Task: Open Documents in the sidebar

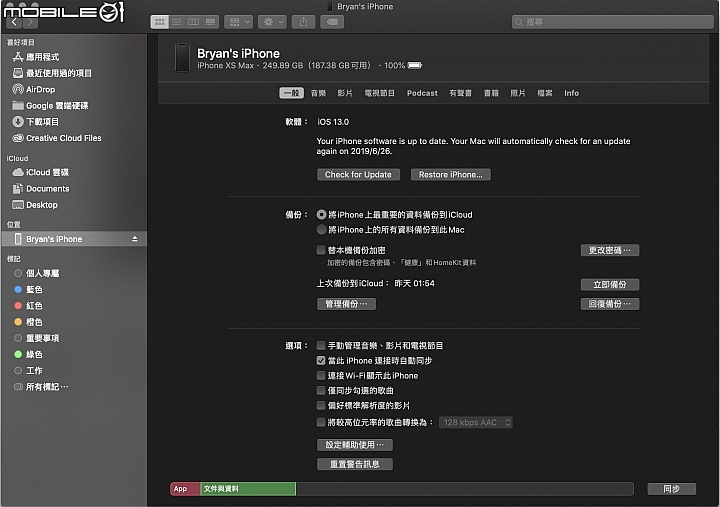Action: [41, 189]
